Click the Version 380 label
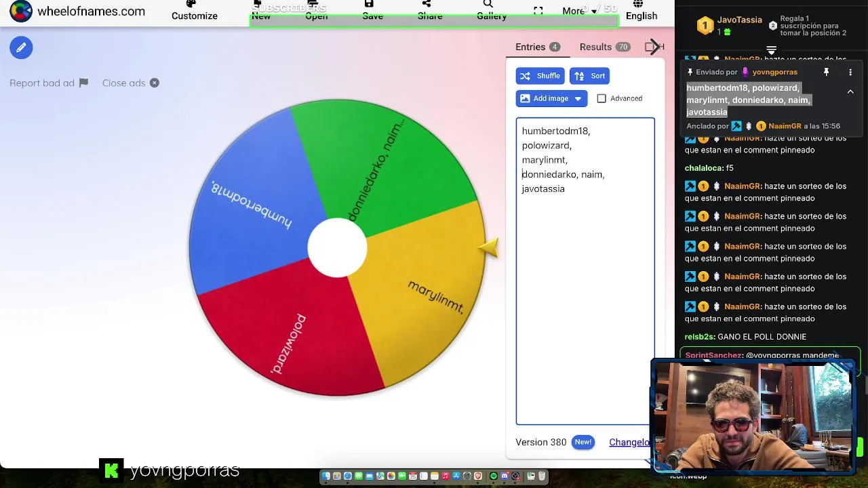This screenshot has height=488, width=868. click(540, 442)
